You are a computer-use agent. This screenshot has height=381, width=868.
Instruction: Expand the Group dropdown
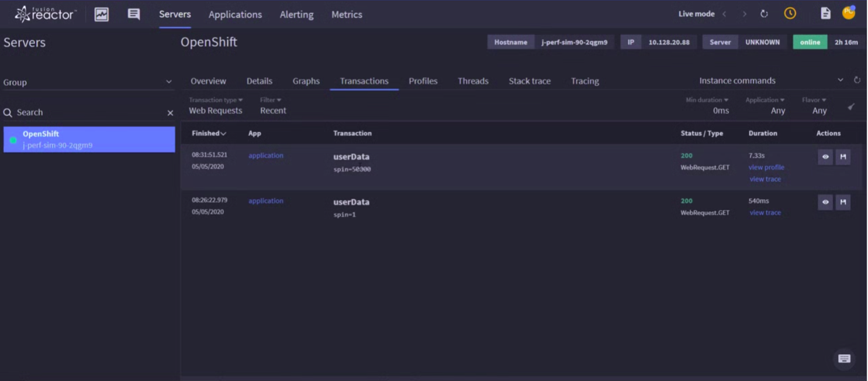pyautogui.click(x=88, y=83)
